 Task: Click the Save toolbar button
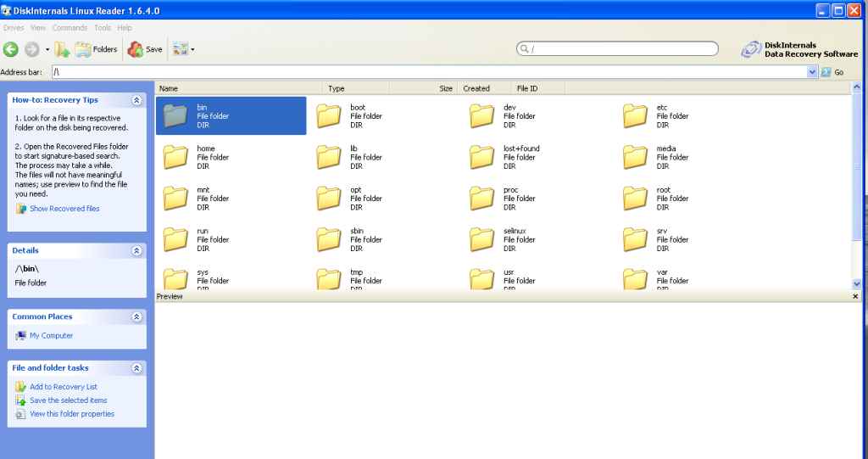pyautogui.click(x=145, y=49)
